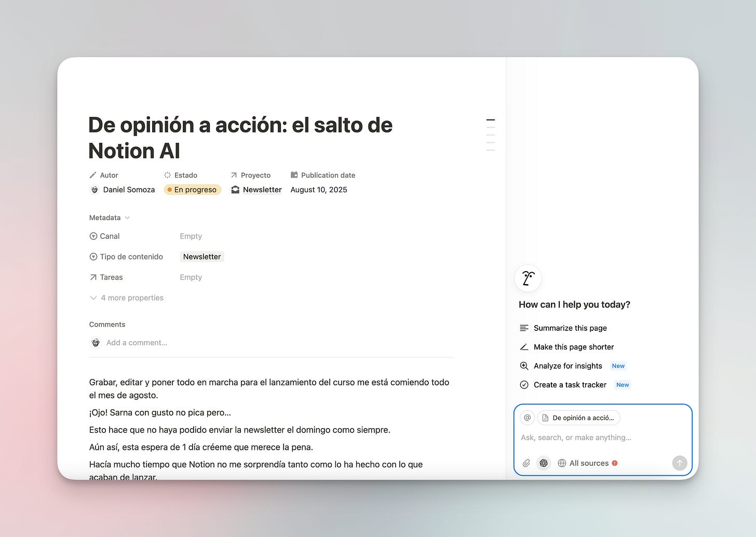Screen dimensions: 756x537
Task: Click the pencil icon beside Make this page shorter
Action: click(x=524, y=347)
